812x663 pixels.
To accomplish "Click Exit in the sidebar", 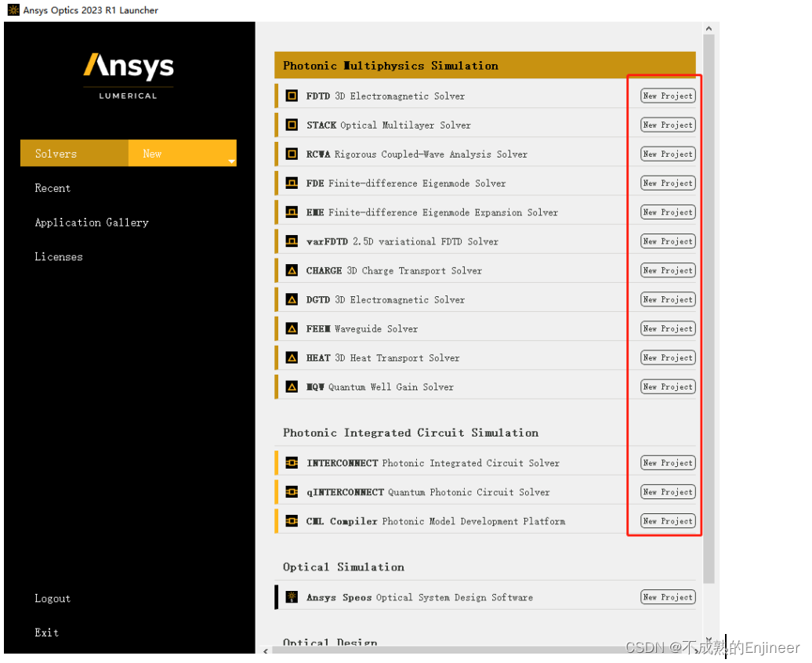I will pyautogui.click(x=46, y=632).
